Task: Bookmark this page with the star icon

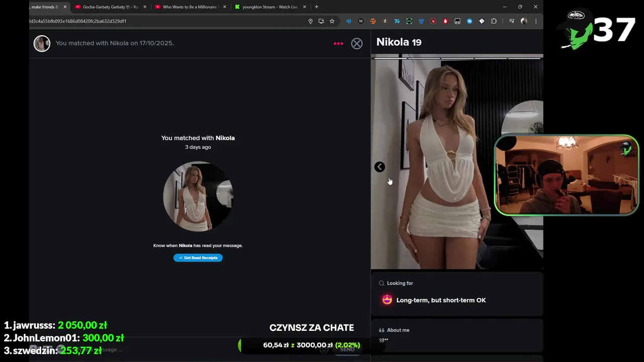Action: [x=332, y=21]
